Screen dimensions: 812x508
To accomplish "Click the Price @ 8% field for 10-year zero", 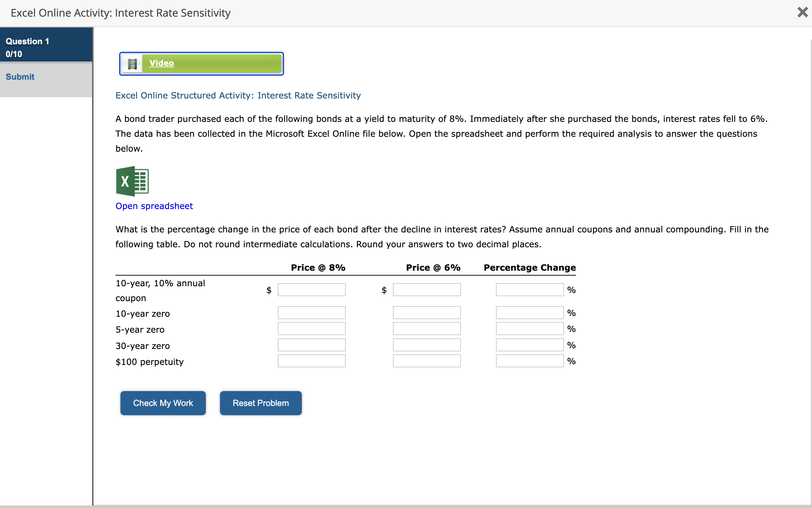I will tap(311, 312).
